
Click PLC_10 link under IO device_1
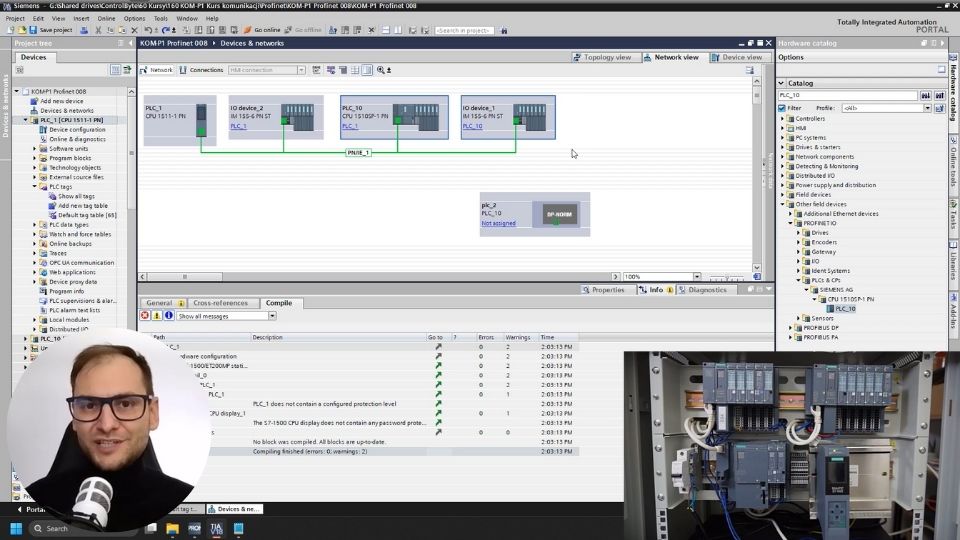click(472, 126)
